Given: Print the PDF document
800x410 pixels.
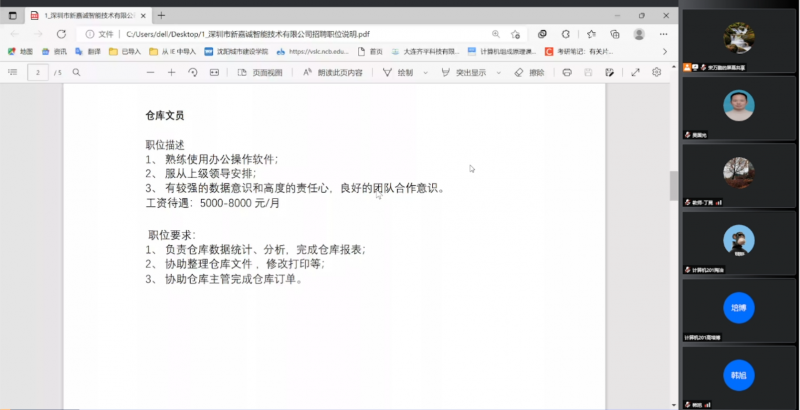Looking at the screenshot, I should 567,72.
